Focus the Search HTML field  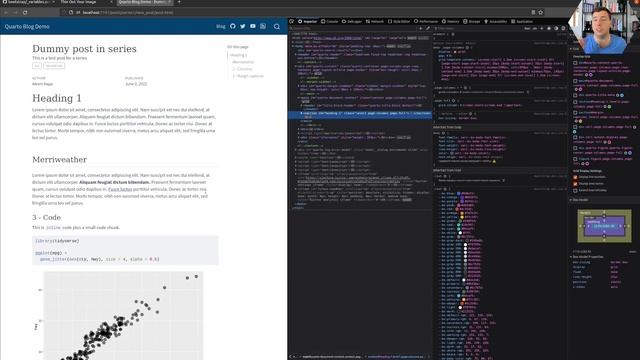353,29
